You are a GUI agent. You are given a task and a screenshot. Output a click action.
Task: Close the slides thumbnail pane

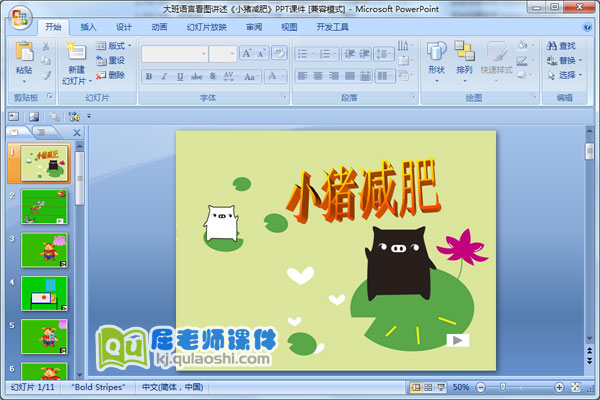pos(77,133)
